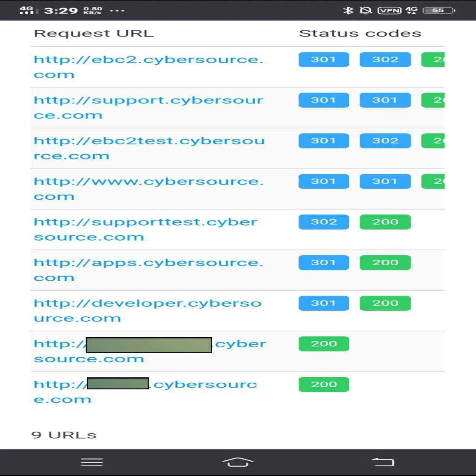Tap the Android back navigation icon
The height and width of the screenshot is (476, 476).
point(383,462)
